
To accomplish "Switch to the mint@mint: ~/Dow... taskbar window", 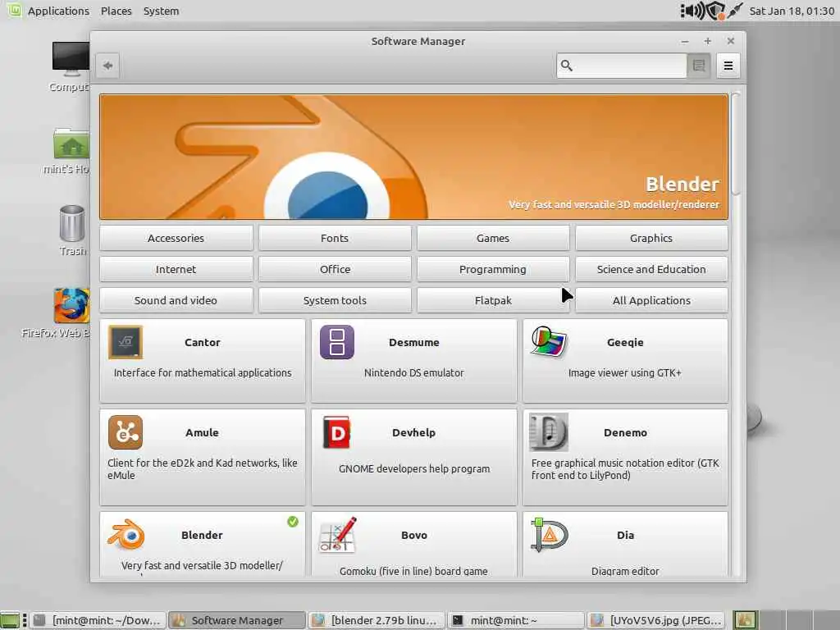I will (x=98, y=620).
